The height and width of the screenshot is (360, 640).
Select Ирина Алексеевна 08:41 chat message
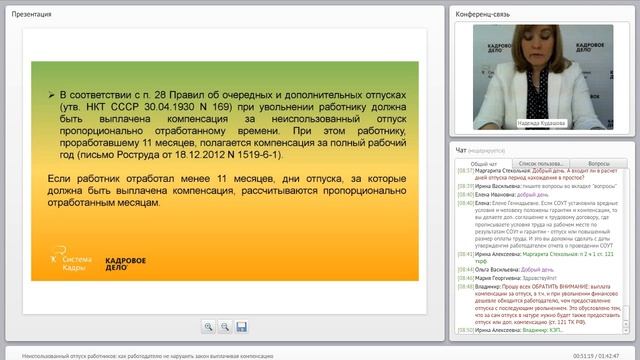[x=536, y=258]
